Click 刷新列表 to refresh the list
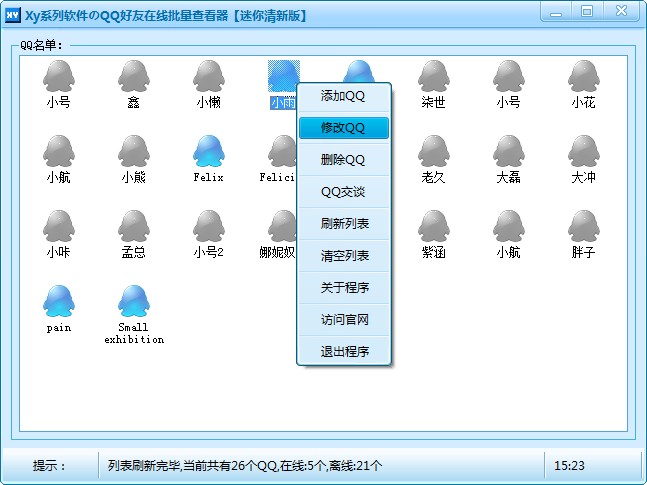The image size is (647, 485). (344, 224)
